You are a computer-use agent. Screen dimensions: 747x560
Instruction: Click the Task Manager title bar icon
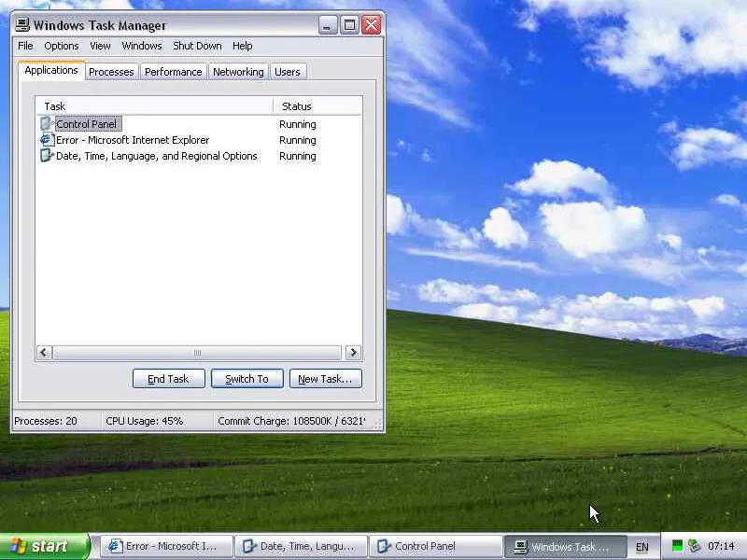click(21, 24)
